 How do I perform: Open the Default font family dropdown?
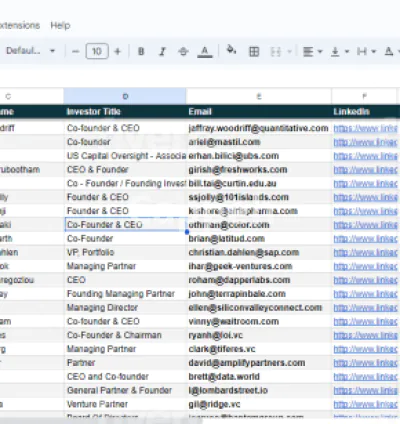click(31, 51)
